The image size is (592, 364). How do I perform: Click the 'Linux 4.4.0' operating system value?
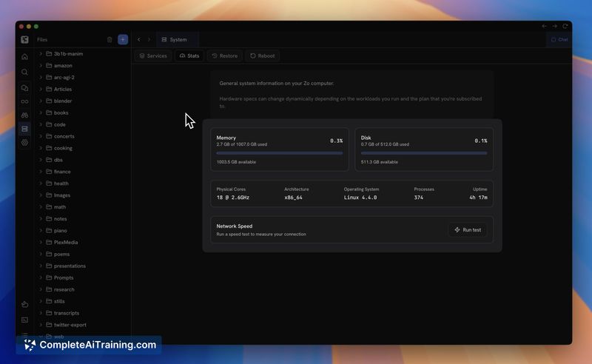coord(360,198)
